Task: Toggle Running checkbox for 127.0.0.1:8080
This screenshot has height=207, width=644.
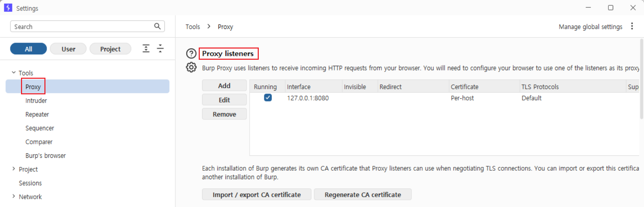Action: point(268,98)
